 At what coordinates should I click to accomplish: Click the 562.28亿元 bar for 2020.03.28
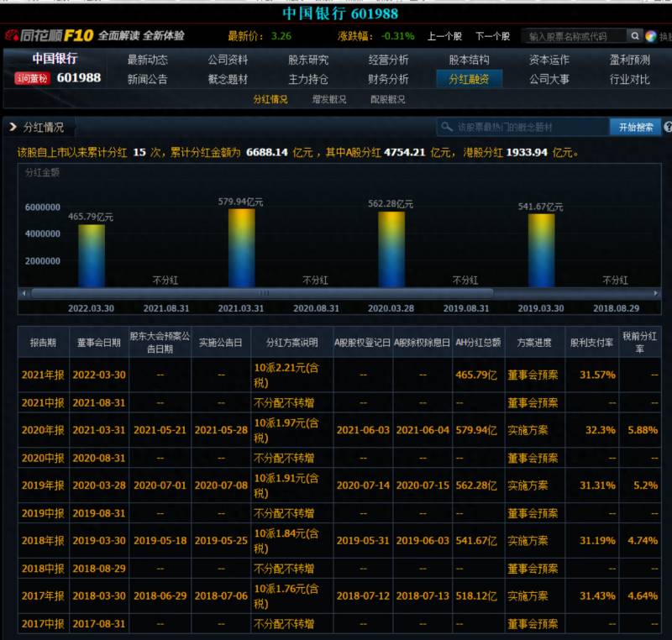[391, 249]
